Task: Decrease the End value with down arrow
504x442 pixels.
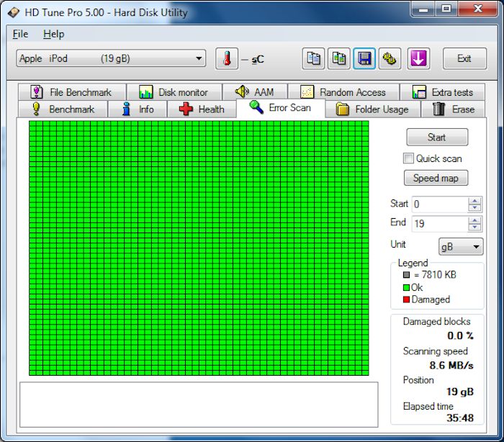Action: point(474,227)
